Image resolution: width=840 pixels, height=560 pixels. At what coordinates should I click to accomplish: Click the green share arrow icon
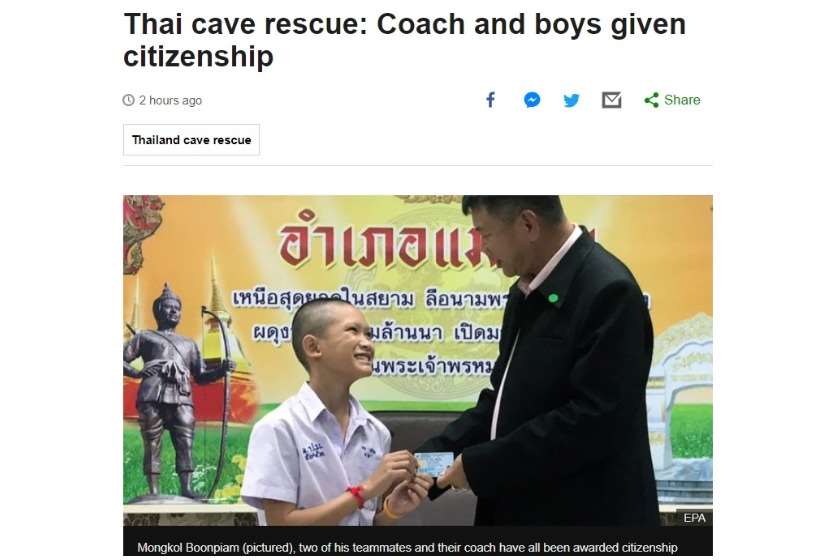651,100
